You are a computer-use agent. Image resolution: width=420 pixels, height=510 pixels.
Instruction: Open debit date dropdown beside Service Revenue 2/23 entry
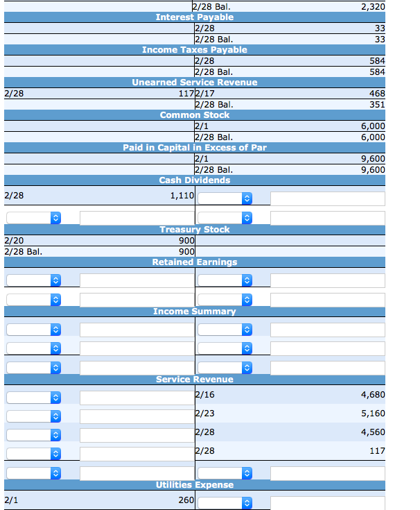[33, 416]
